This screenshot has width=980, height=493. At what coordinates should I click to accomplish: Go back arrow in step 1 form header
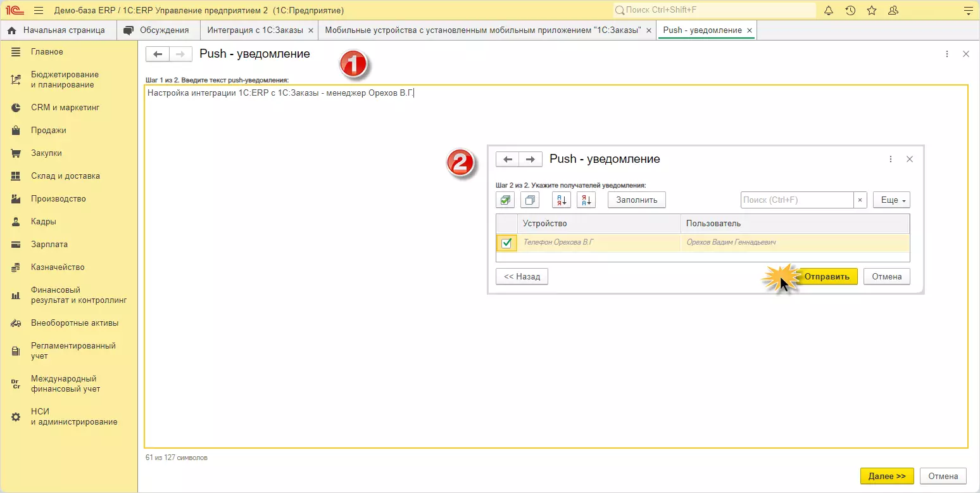(158, 54)
